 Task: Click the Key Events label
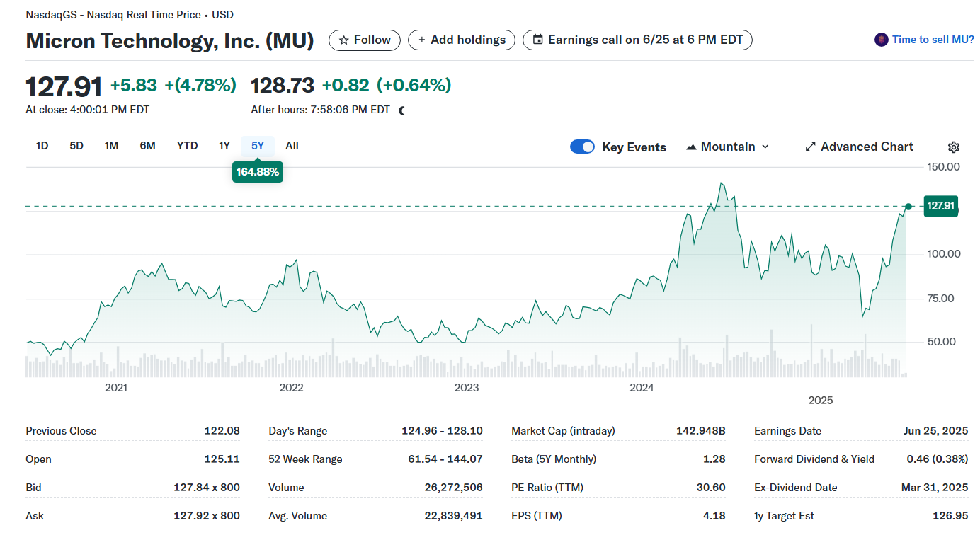(x=634, y=147)
